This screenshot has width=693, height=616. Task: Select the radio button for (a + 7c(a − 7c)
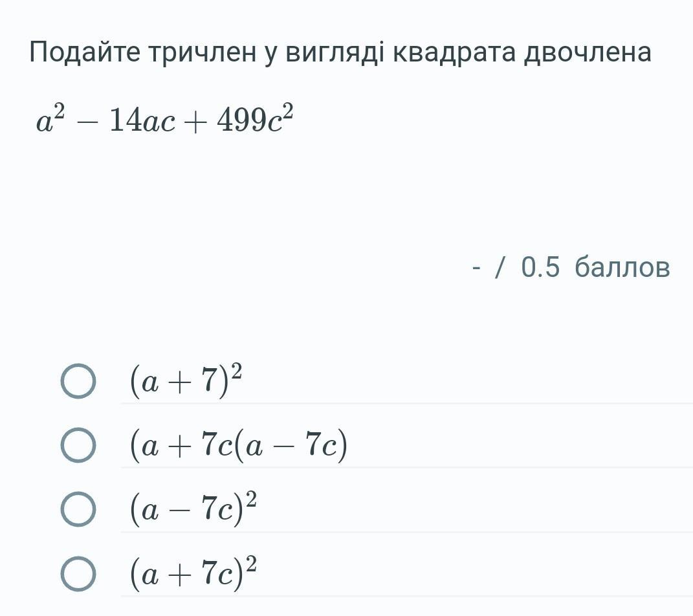tap(78, 445)
